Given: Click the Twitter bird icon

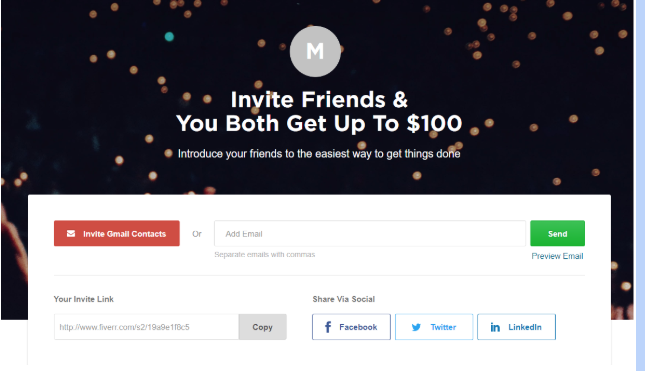Looking at the screenshot, I should pos(416,327).
